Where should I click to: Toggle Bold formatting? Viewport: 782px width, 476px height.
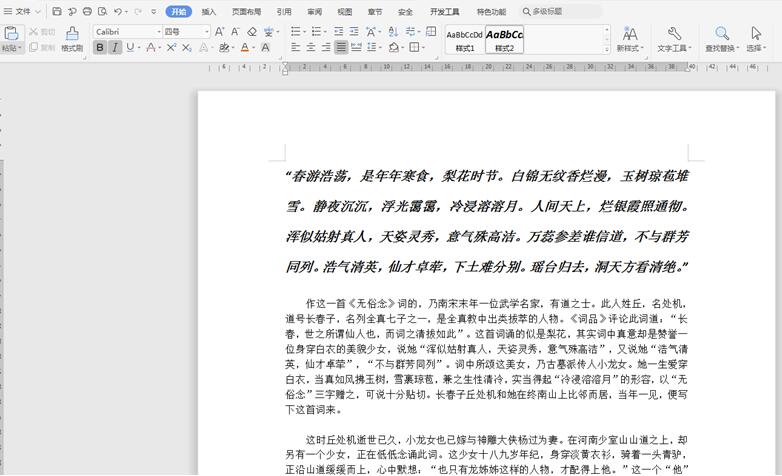tap(100, 48)
